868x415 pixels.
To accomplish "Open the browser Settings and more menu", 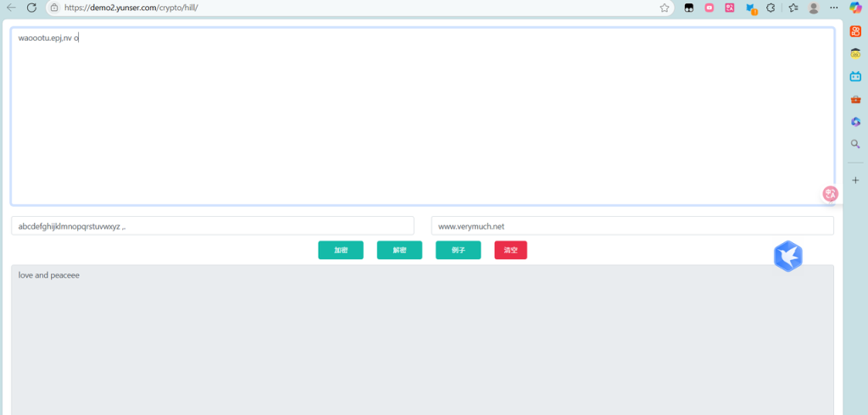I will pos(834,8).
